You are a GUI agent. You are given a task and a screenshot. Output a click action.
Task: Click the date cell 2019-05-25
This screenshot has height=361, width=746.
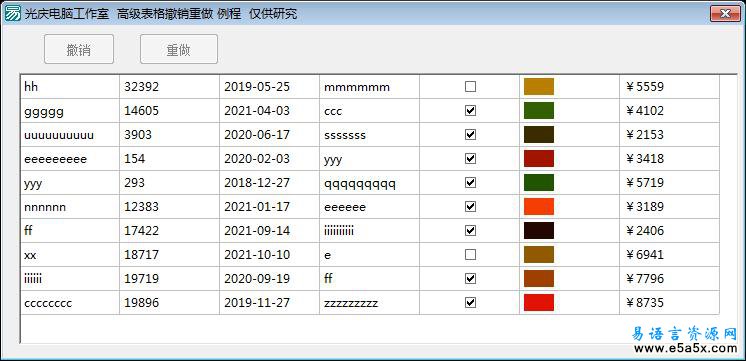pyautogui.click(x=269, y=87)
